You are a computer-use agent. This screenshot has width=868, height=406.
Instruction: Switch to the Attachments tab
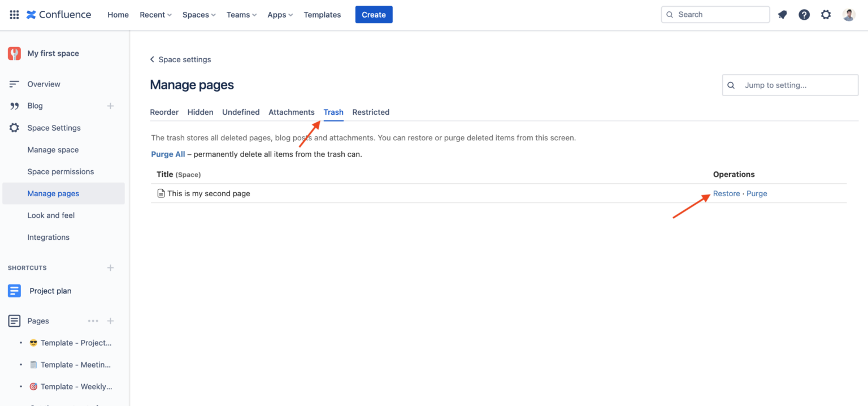292,112
